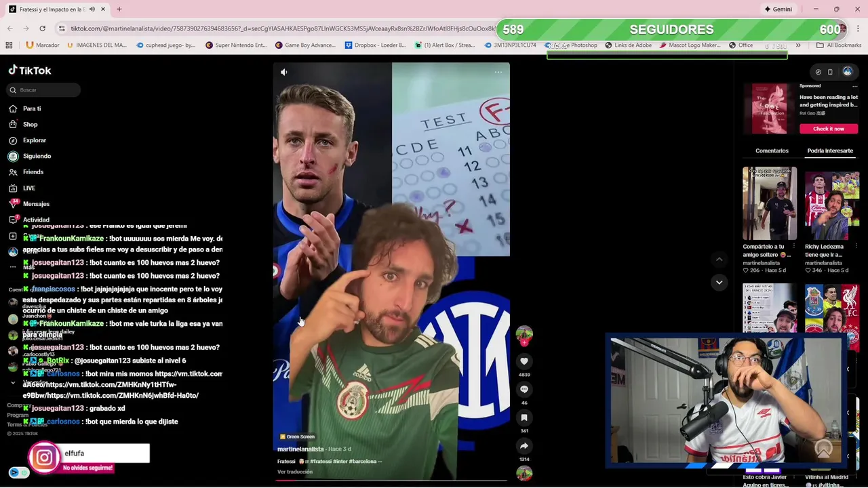This screenshot has height=488, width=868.
Task: Switch to the Comentarios tab
Action: (x=772, y=150)
